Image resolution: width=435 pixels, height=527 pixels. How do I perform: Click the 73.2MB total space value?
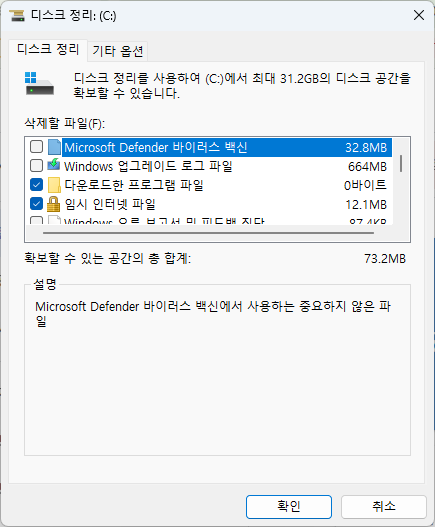tap(385, 259)
